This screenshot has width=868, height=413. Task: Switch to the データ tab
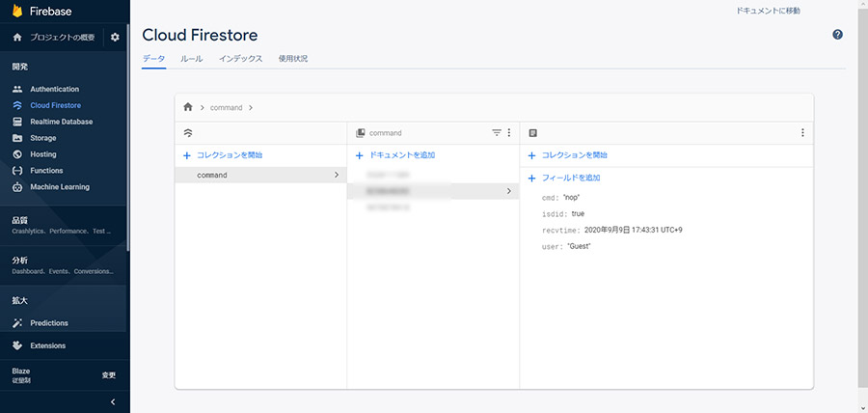[x=154, y=59]
